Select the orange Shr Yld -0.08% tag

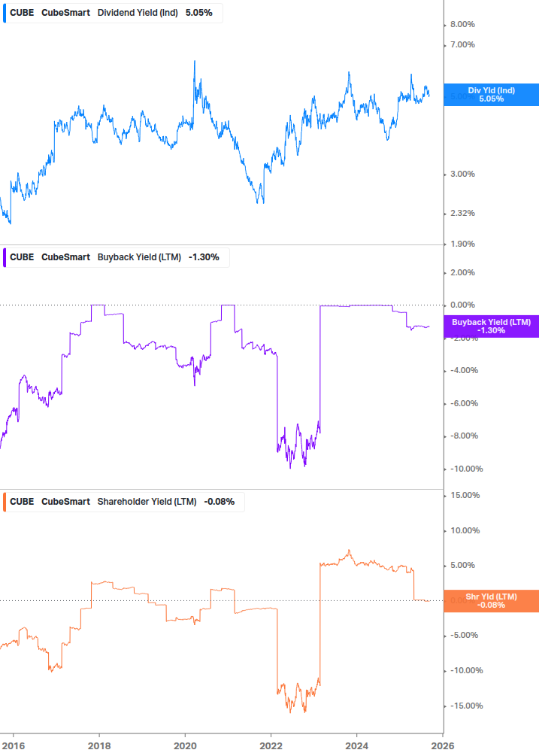pos(492,601)
